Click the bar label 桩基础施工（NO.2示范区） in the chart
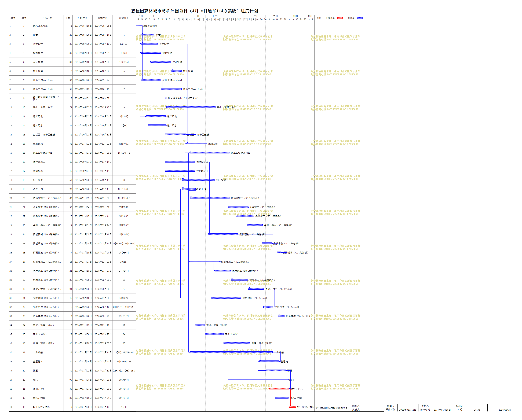Viewport: 522px width, 420px height. pyautogui.click(x=235, y=262)
